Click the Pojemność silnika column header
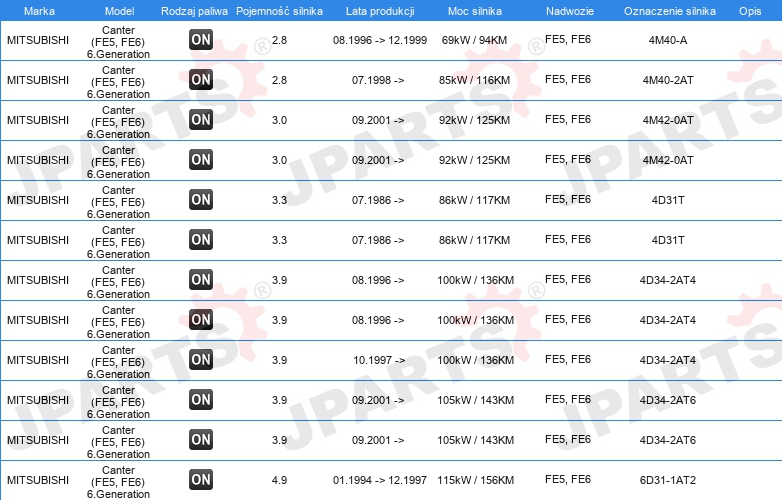The width and height of the screenshot is (782, 500). [x=279, y=11]
